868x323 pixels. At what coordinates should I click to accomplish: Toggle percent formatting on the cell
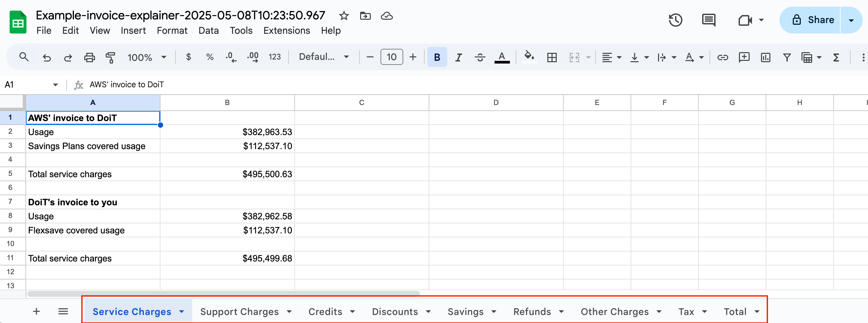210,57
